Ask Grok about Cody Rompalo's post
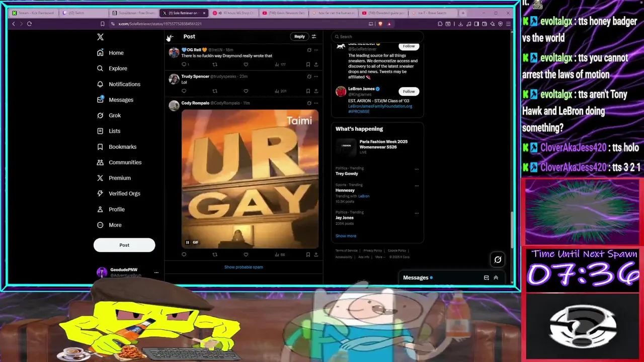The height and width of the screenshot is (362, 644). [309, 103]
